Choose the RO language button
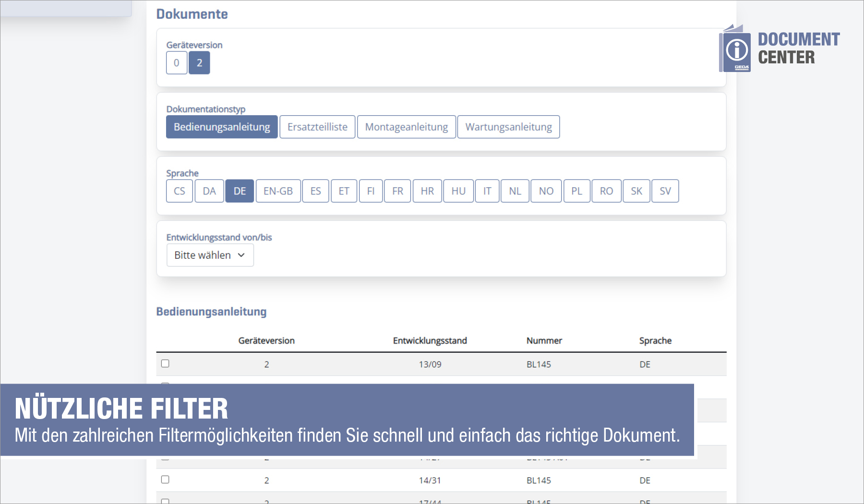Viewport: 864px width, 504px height. point(607,191)
